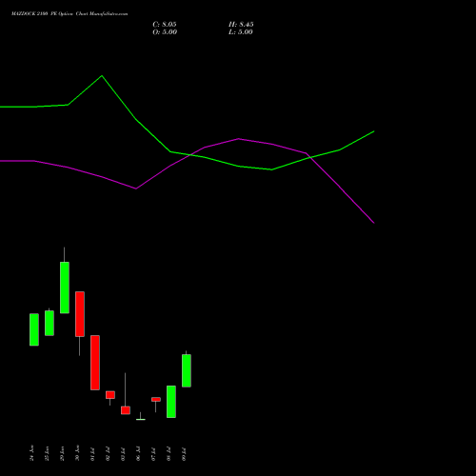Click the '25 Jun' date label

point(47,453)
